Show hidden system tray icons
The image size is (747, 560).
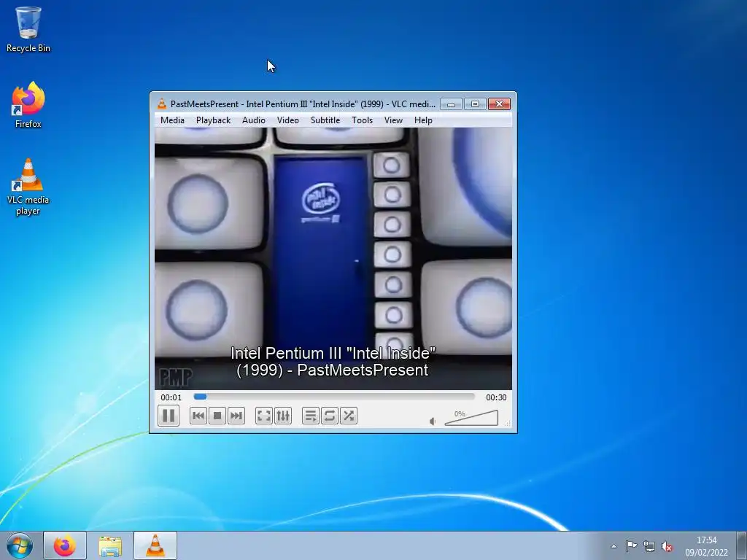point(614,546)
